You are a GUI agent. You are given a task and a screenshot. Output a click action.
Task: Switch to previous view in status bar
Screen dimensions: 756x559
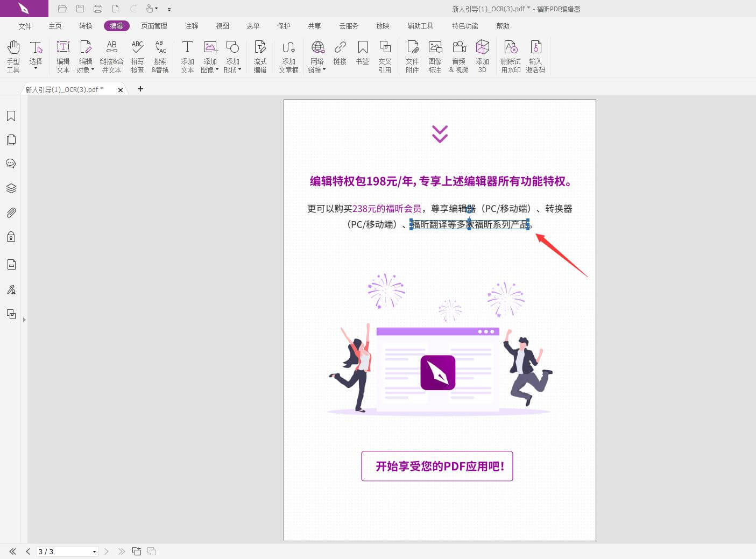(137, 551)
